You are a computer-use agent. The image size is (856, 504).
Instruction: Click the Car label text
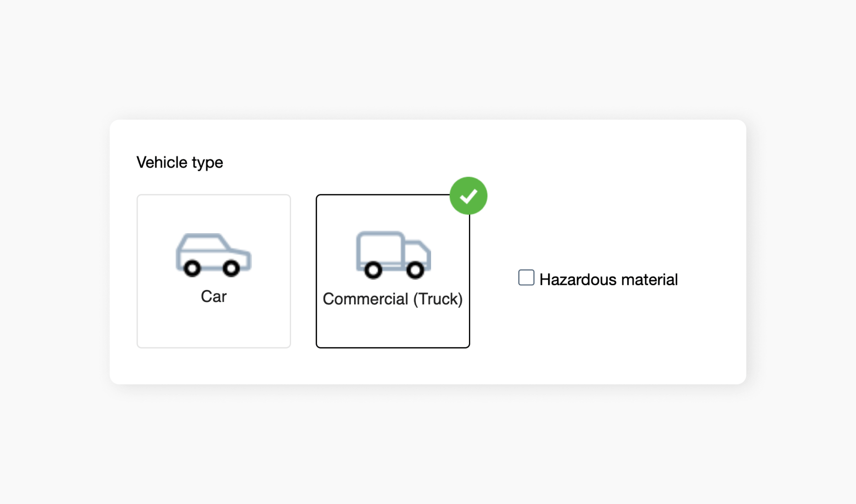(213, 296)
